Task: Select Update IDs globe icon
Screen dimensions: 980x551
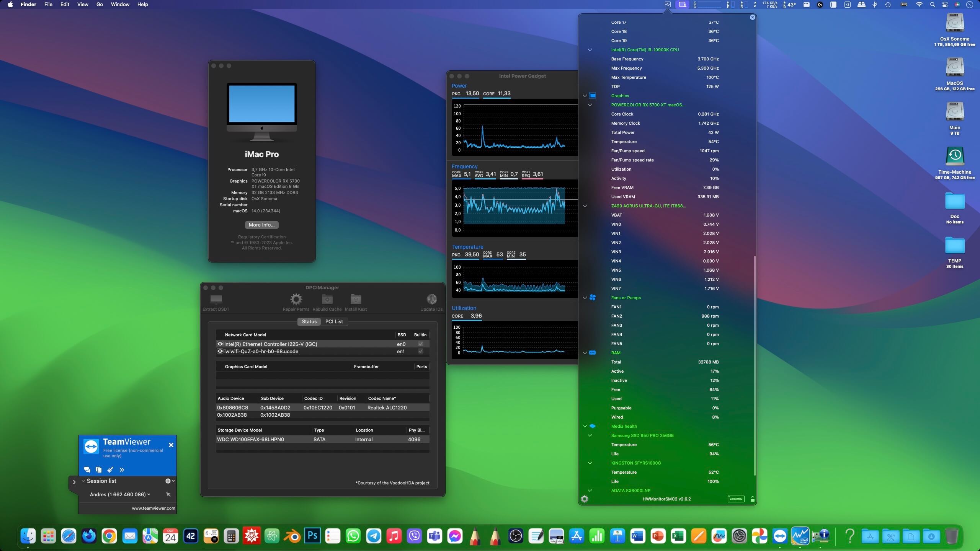Action: coord(431,299)
